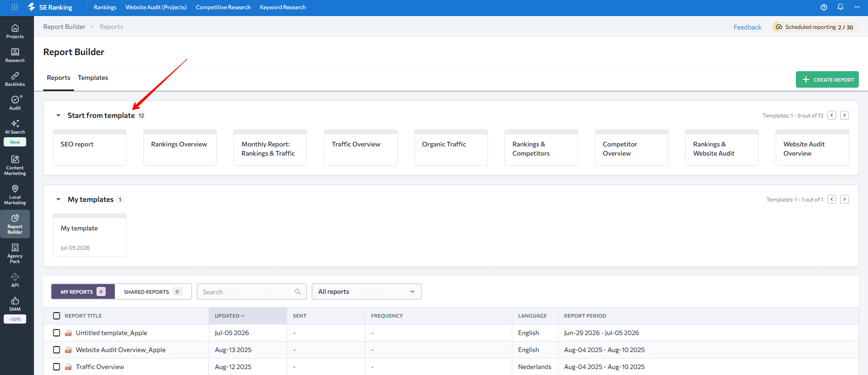This screenshot has width=868, height=375.
Task: Open SMM in the sidebar
Action: point(15,304)
